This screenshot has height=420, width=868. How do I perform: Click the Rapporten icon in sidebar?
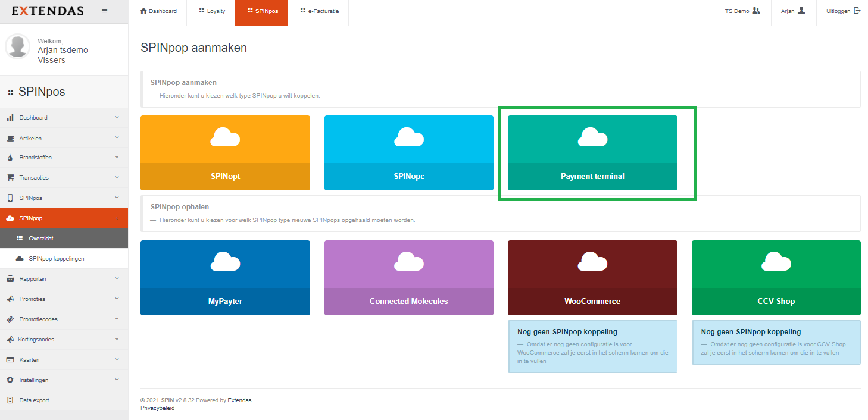(10, 278)
